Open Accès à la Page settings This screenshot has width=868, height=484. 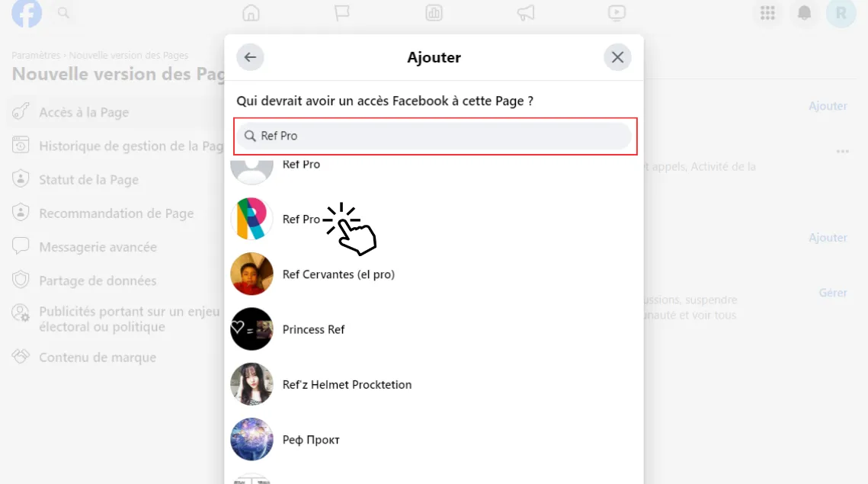click(x=84, y=112)
